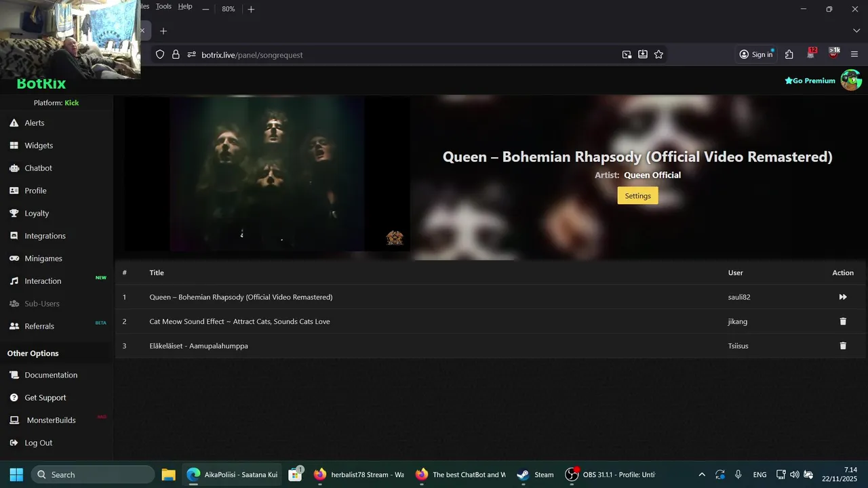Viewport: 868px width, 488px height.
Task: Click the tracking protection shield icon
Action: click(160, 55)
